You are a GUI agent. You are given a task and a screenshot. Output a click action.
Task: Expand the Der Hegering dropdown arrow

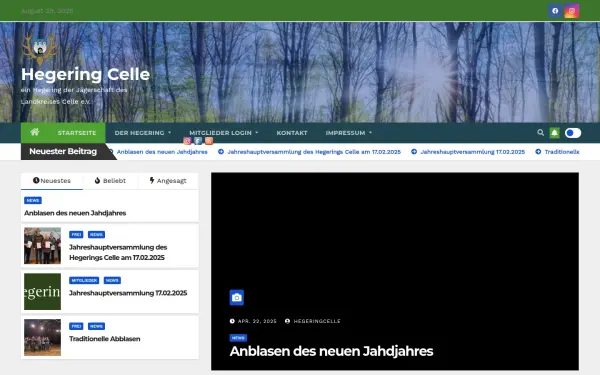click(170, 133)
